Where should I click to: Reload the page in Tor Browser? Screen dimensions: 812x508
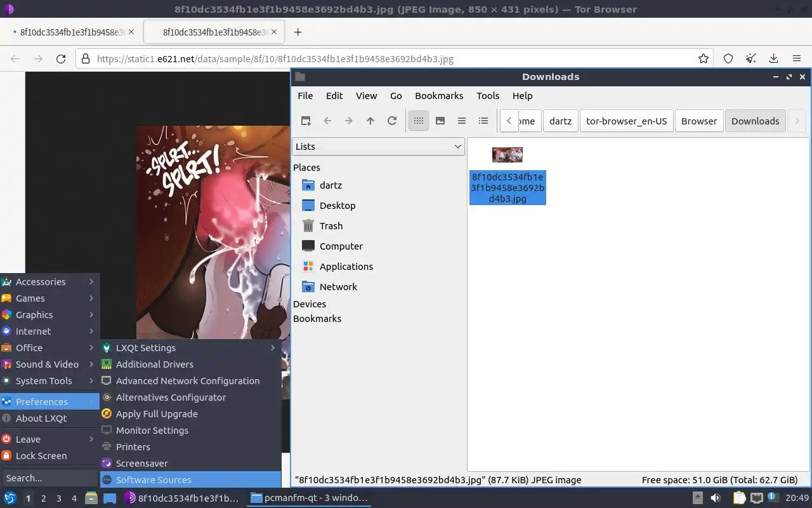(61, 58)
